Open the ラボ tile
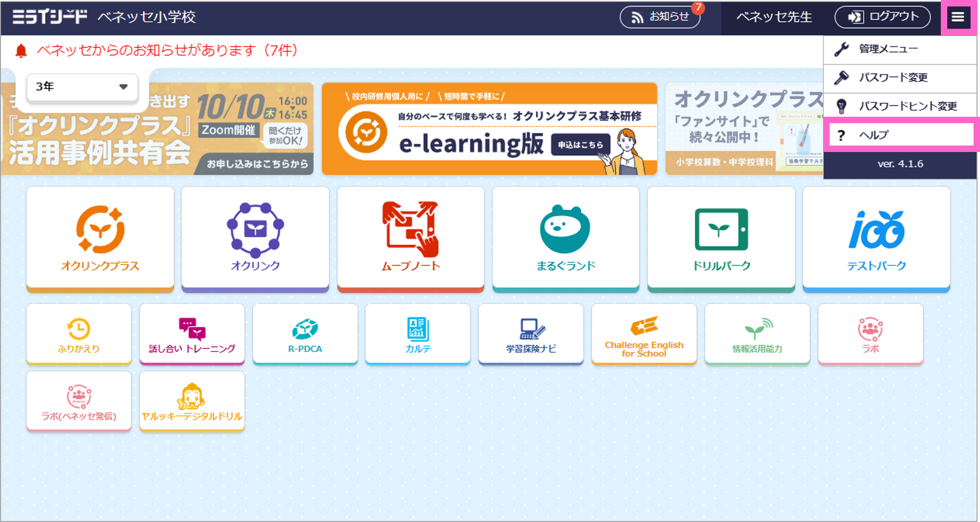This screenshot has height=522, width=980. click(x=870, y=334)
